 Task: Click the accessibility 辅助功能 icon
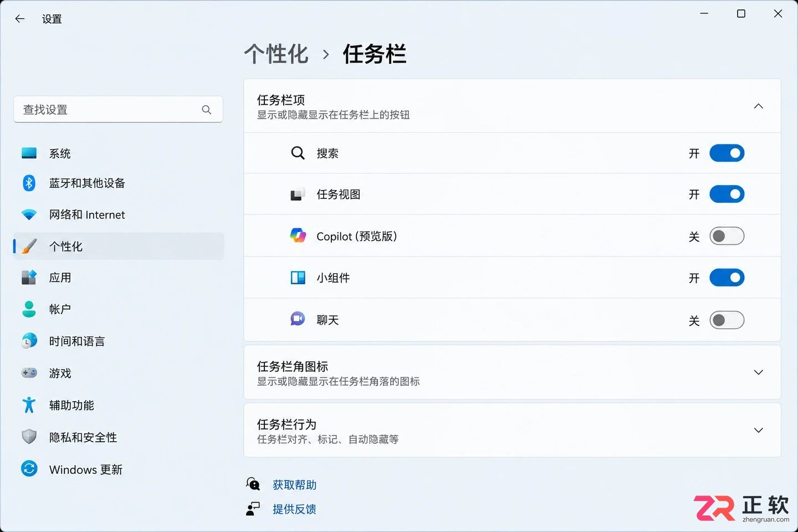(x=29, y=405)
